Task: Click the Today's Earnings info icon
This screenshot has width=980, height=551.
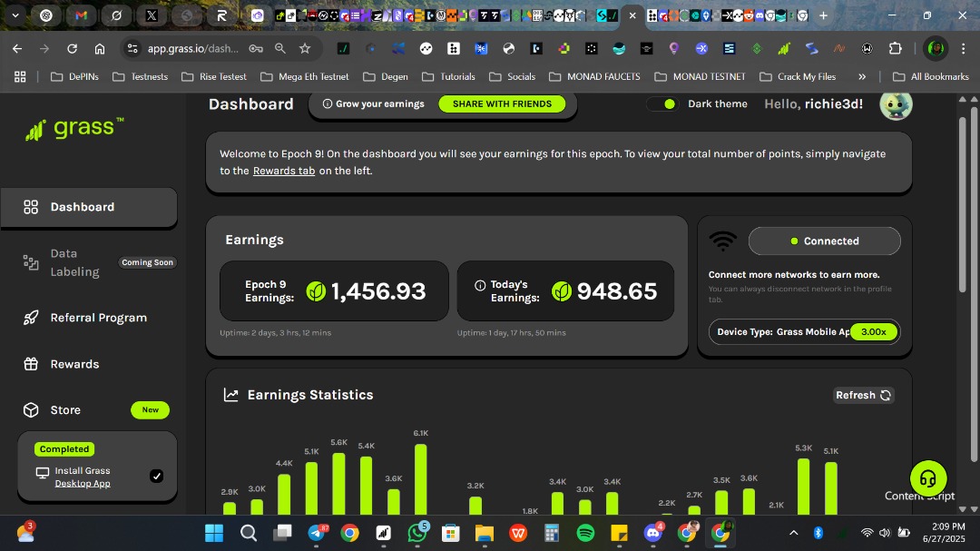Action: coord(480,285)
